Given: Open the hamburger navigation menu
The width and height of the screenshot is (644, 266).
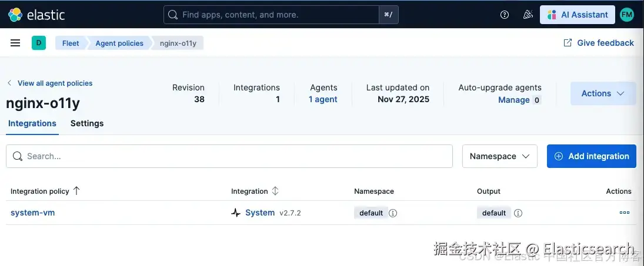Looking at the screenshot, I should (x=16, y=43).
